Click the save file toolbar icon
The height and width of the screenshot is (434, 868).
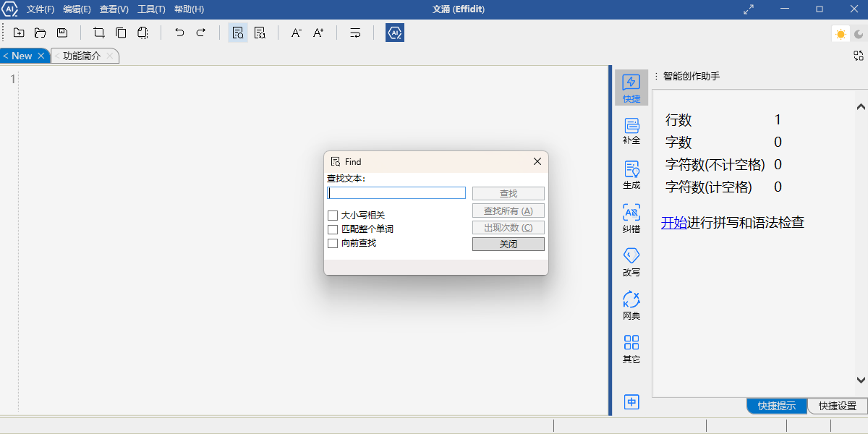pyautogui.click(x=62, y=33)
